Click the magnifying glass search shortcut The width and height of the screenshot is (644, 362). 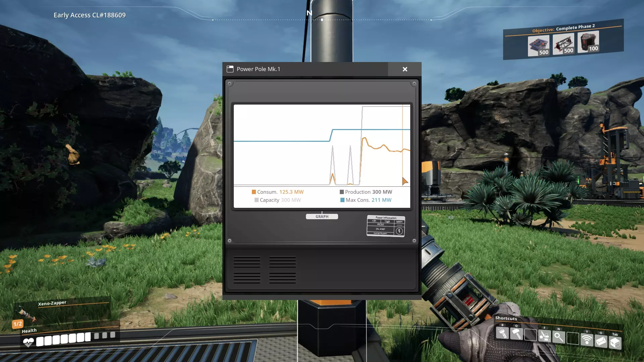pyautogui.click(x=558, y=337)
